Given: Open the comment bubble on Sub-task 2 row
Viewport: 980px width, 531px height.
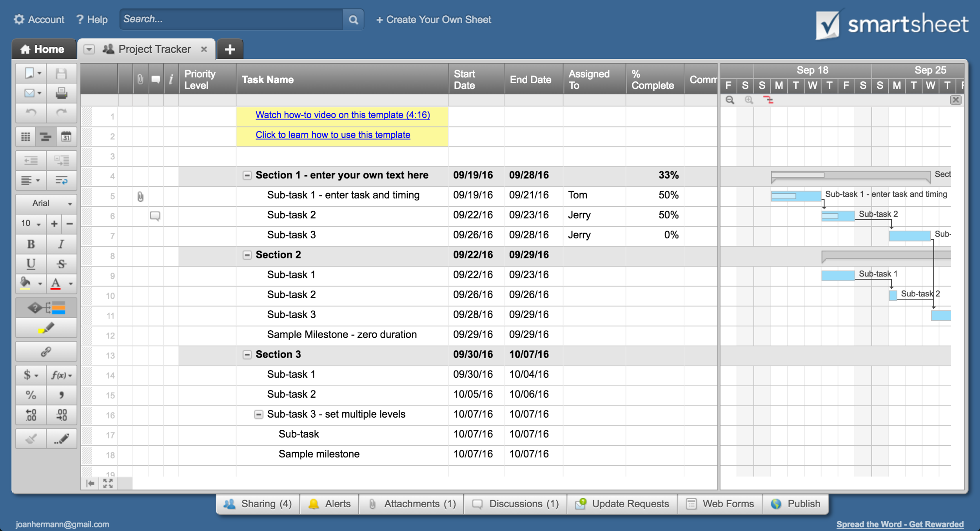Looking at the screenshot, I should click(155, 216).
